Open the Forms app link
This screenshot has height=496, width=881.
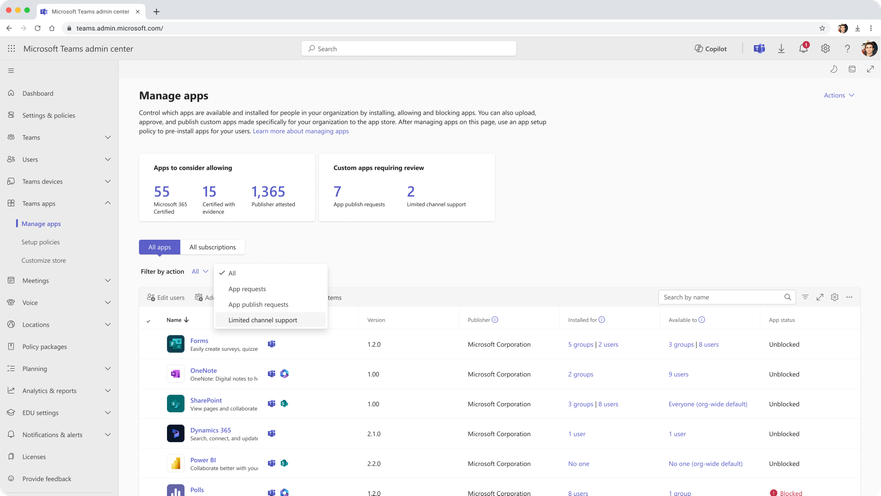[x=199, y=340]
